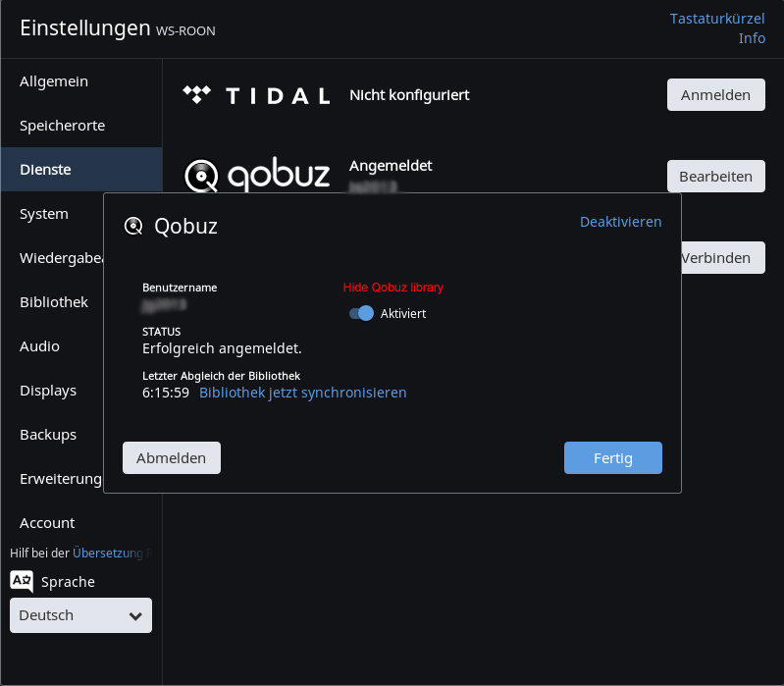Switch to Audio settings
The width and height of the screenshot is (784, 686).
pos(39,346)
